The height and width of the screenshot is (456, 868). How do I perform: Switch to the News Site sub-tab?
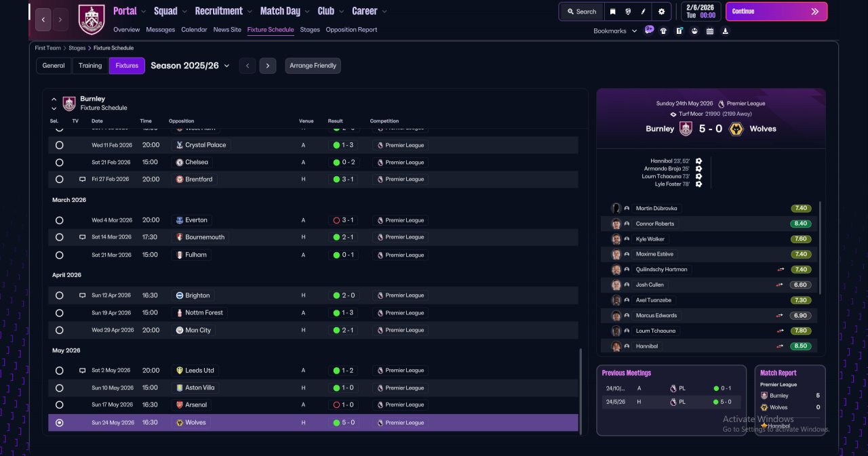pos(227,30)
